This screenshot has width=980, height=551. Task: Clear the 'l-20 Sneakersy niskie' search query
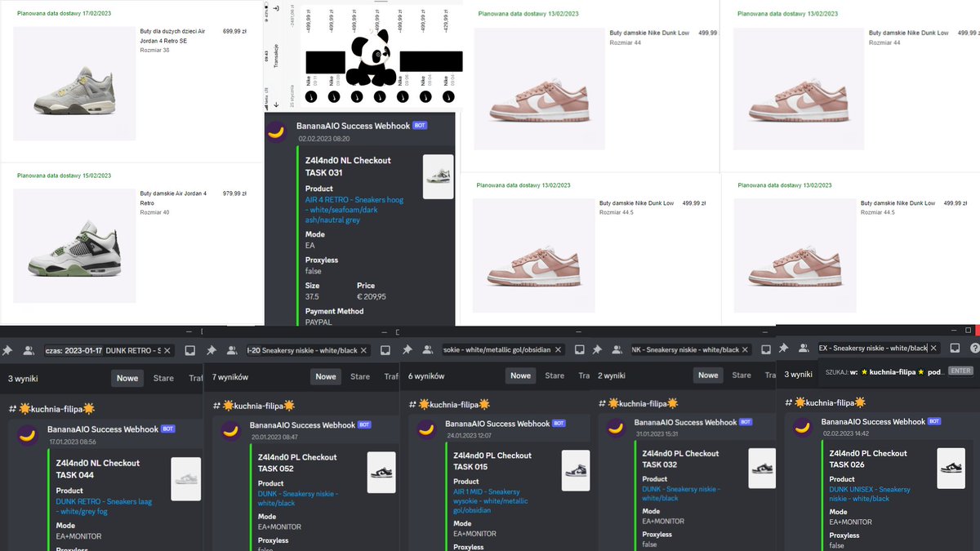365,350
